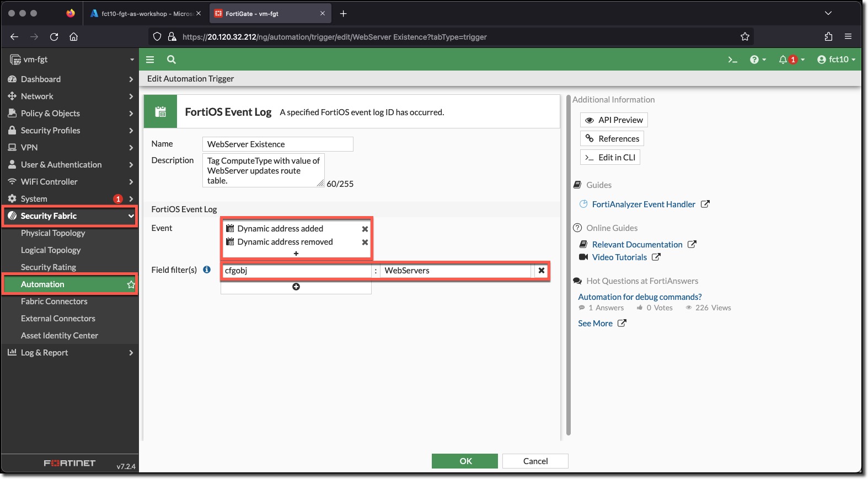Click the FortiOS Event Log calendar icon
Screen dimensions: 868x479
(x=160, y=112)
